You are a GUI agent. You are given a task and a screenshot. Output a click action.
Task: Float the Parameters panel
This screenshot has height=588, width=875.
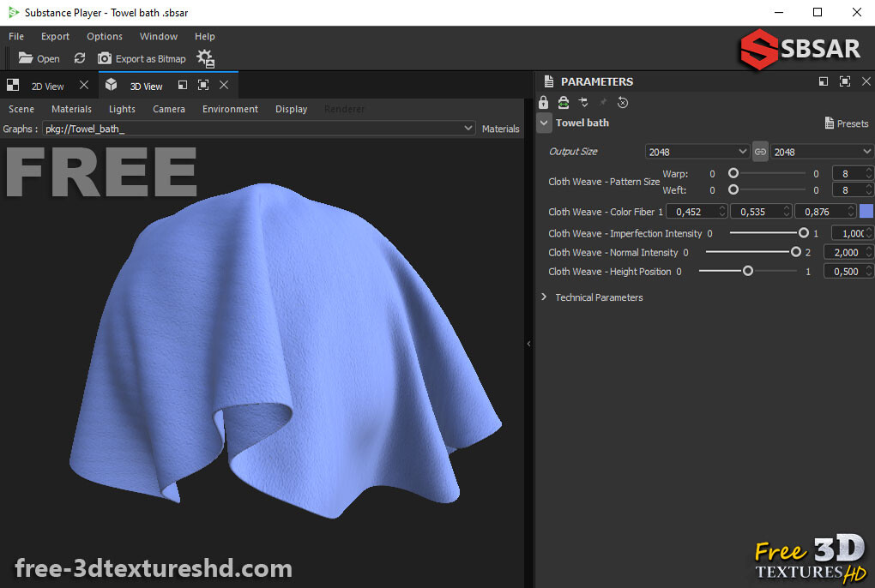pos(824,81)
